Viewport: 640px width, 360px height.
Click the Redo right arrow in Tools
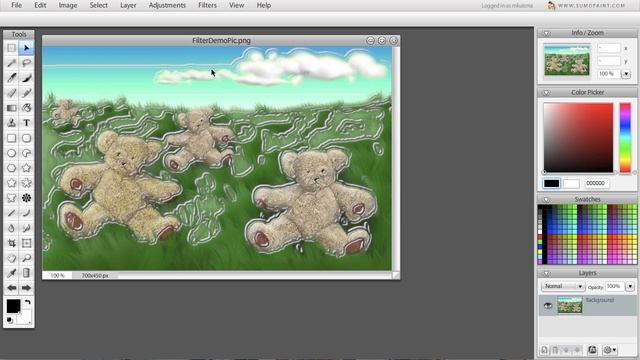pos(27,288)
